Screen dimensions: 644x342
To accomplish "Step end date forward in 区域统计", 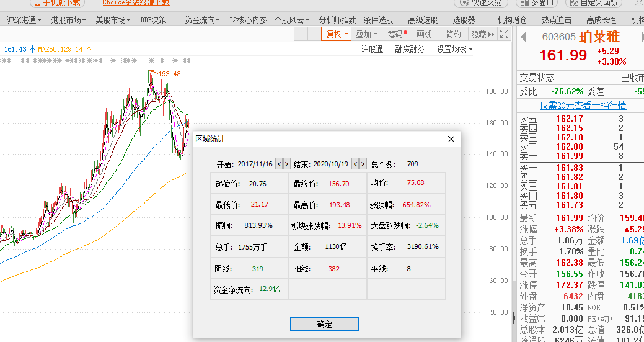I will click(363, 164).
